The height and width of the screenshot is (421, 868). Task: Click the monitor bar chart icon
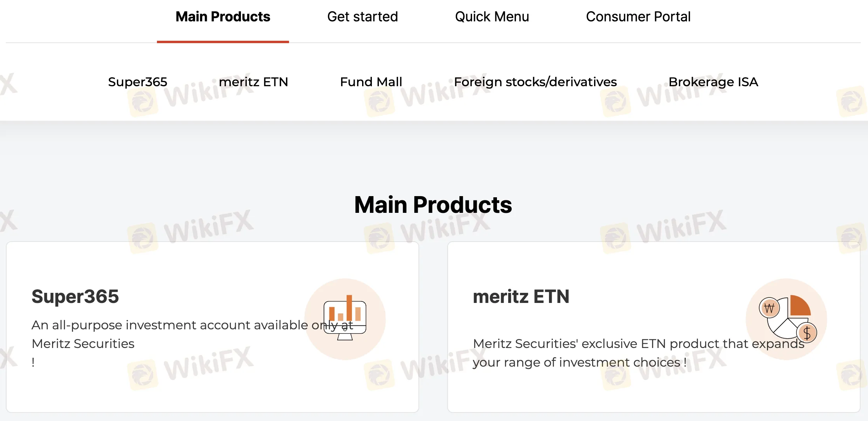345,318
